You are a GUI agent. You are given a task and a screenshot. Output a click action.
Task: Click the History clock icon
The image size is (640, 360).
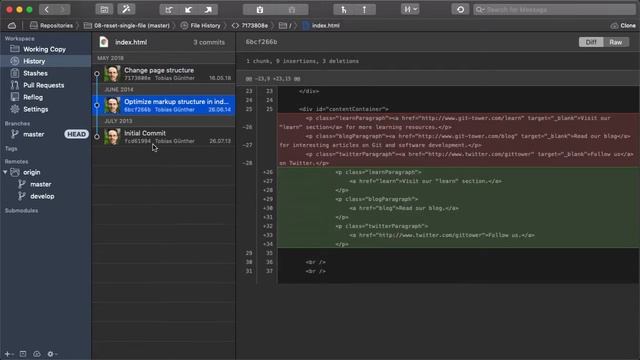(x=15, y=61)
